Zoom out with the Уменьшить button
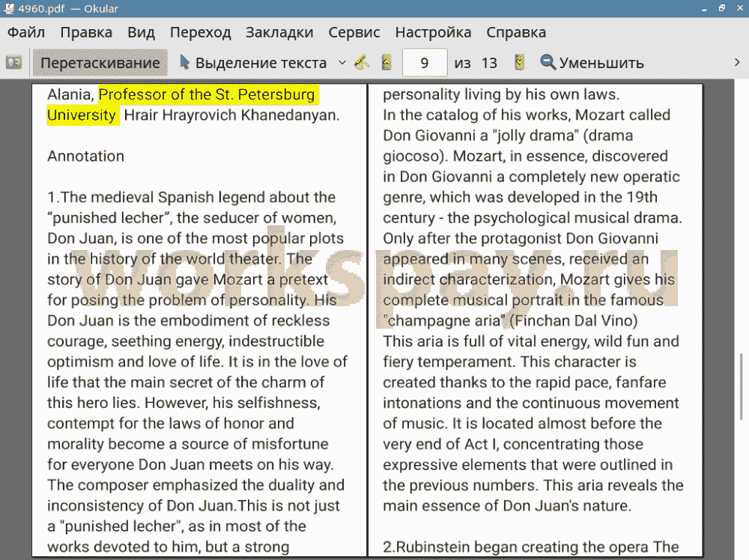 pos(592,63)
